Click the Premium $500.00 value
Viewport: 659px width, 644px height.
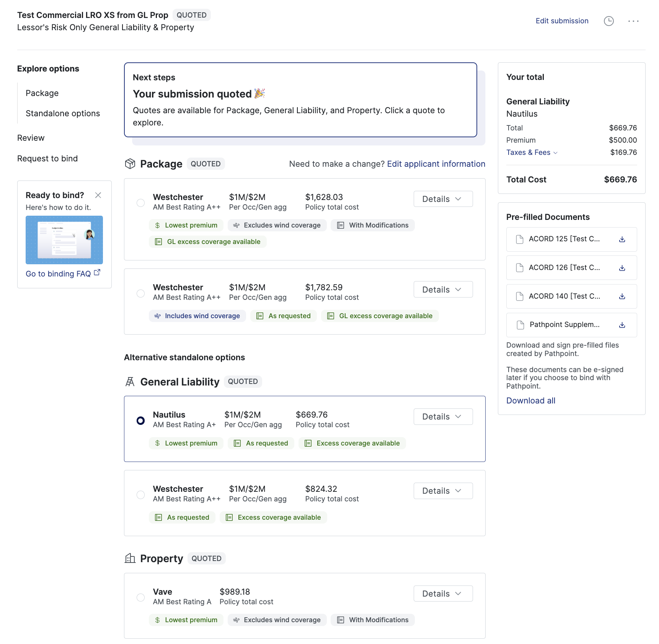(x=623, y=140)
